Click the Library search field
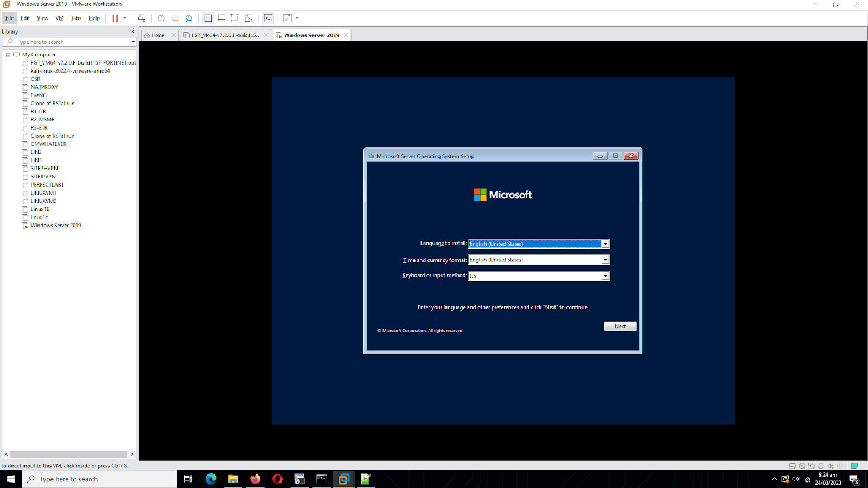 (x=71, y=42)
